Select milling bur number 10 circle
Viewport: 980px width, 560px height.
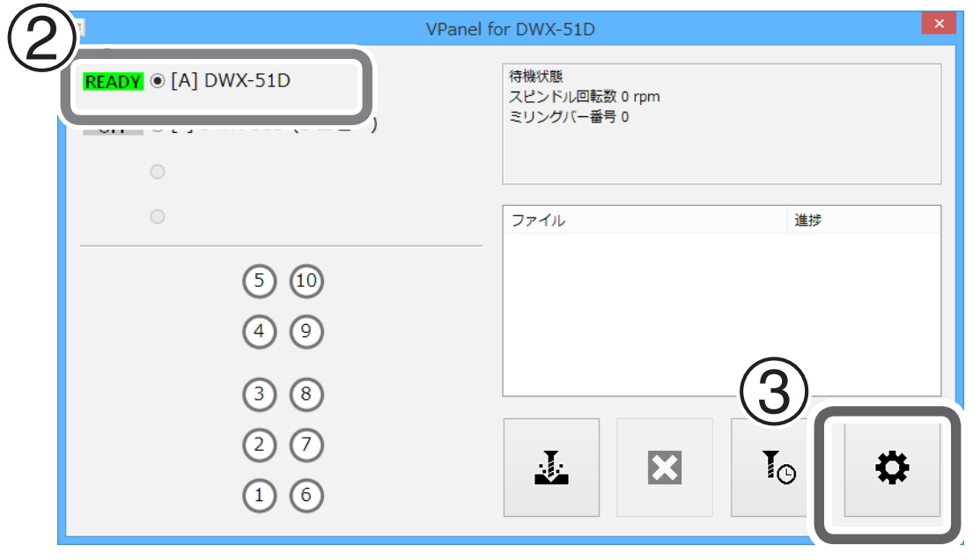[x=306, y=281]
